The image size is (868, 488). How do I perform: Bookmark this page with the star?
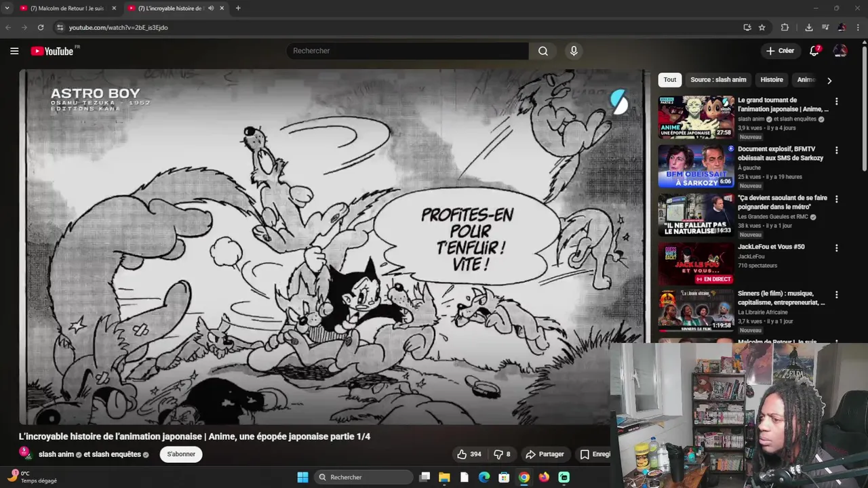[762, 27]
